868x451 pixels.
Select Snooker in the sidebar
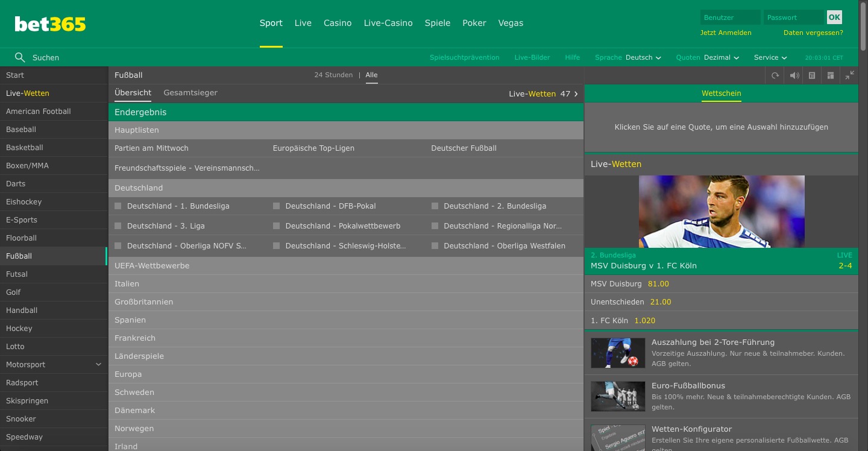click(54, 419)
